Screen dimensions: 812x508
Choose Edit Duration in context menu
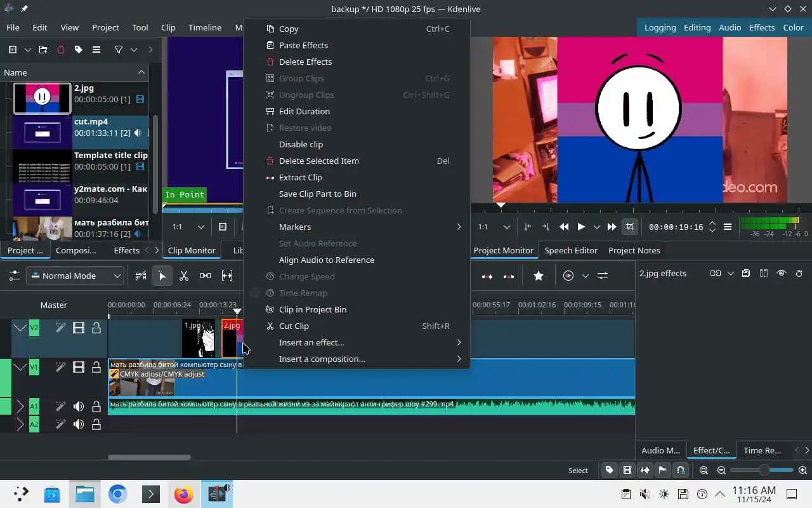(x=357, y=111)
